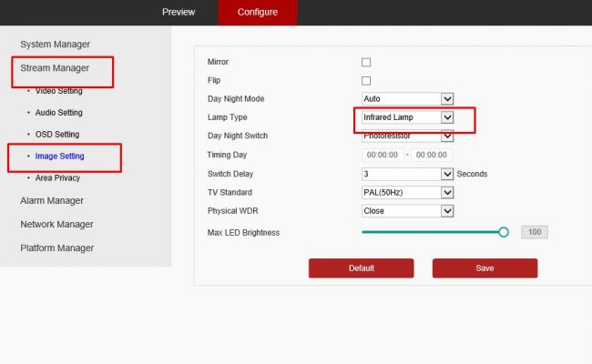Change the TV Standard dropdown
592x364 pixels.
tap(407, 193)
